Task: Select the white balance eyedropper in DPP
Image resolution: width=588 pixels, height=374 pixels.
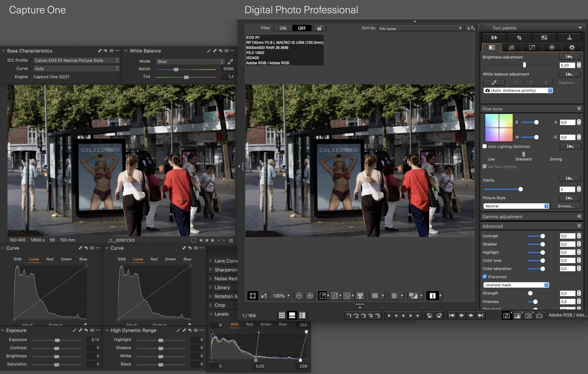Action: [x=494, y=82]
